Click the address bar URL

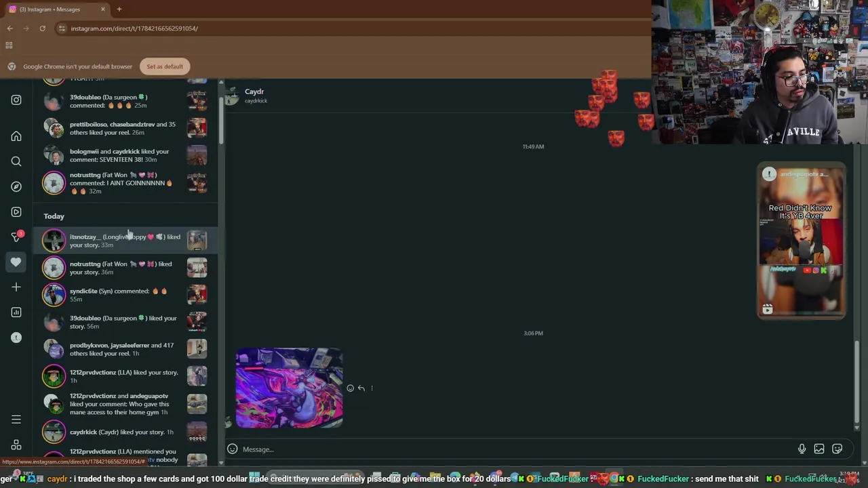tap(134, 28)
